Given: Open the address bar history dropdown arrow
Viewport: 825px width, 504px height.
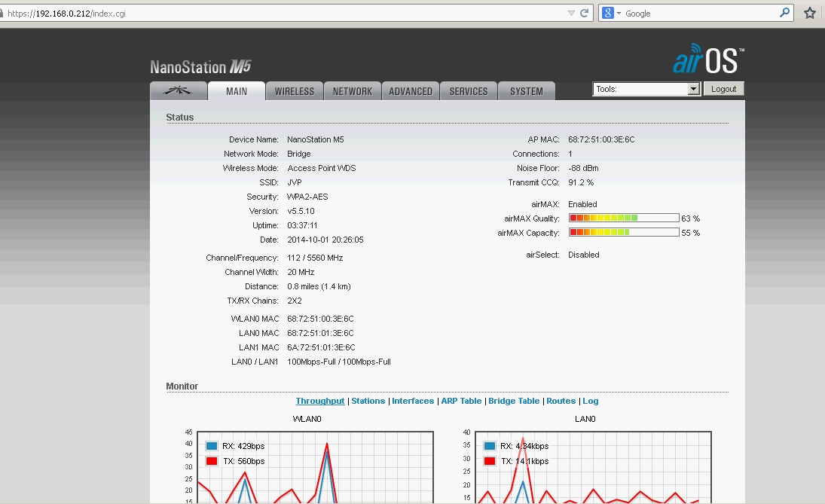Looking at the screenshot, I should [571, 13].
